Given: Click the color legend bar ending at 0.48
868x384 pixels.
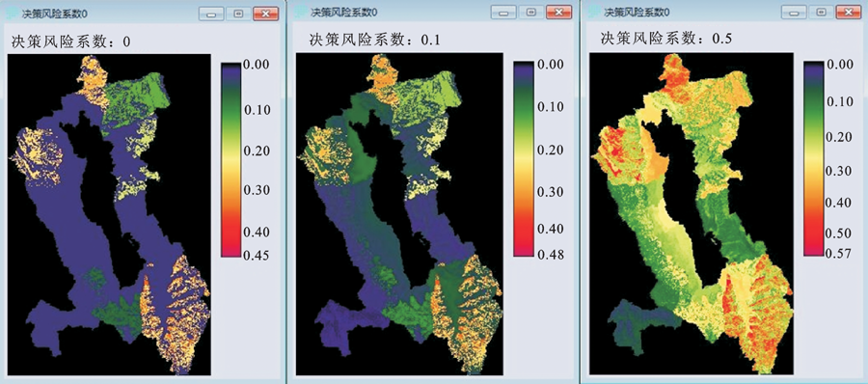Looking at the screenshot, I should point(523,158).
